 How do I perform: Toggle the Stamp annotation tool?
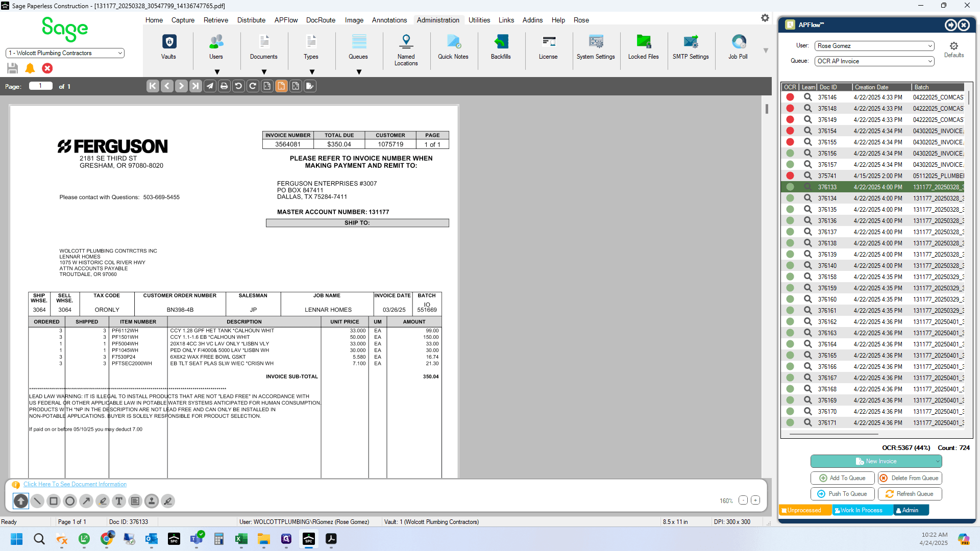pos(152,501)
